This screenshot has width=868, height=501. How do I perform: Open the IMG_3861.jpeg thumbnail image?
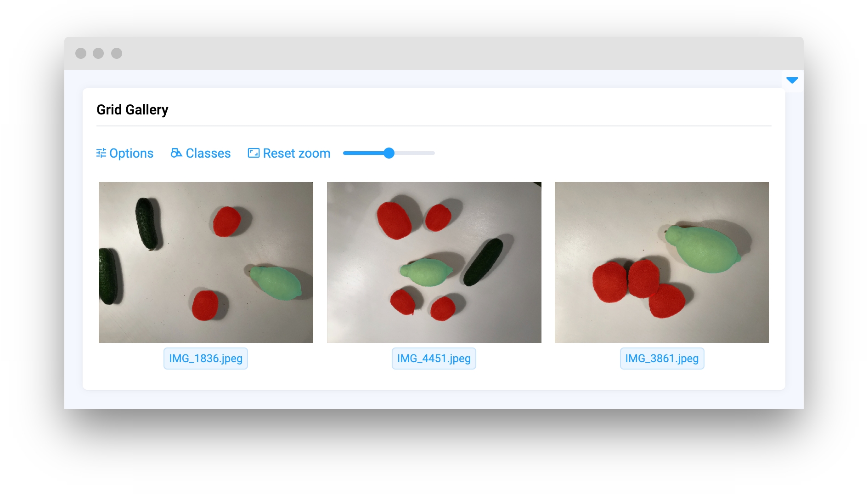pyautogui.click(x=662, y=262)
